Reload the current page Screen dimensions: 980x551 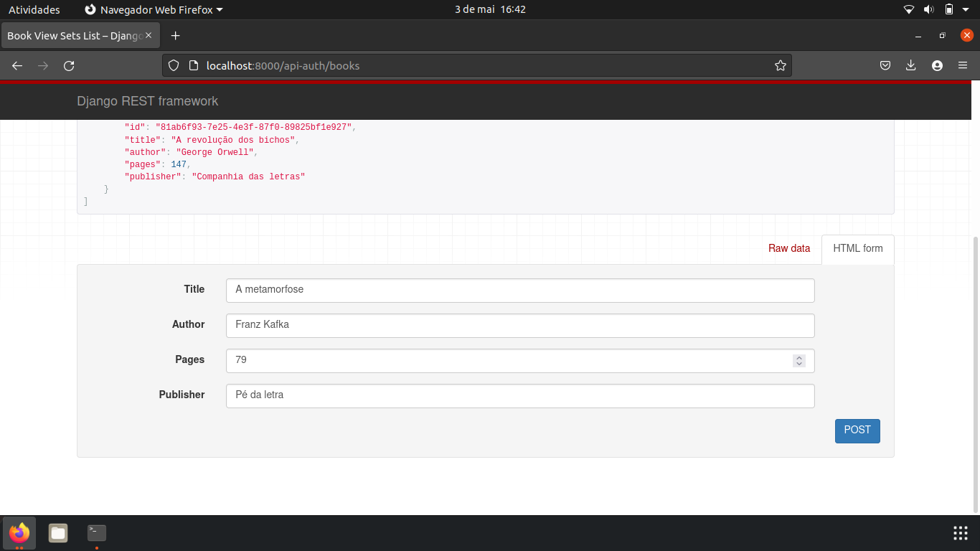tap(69, 65)
